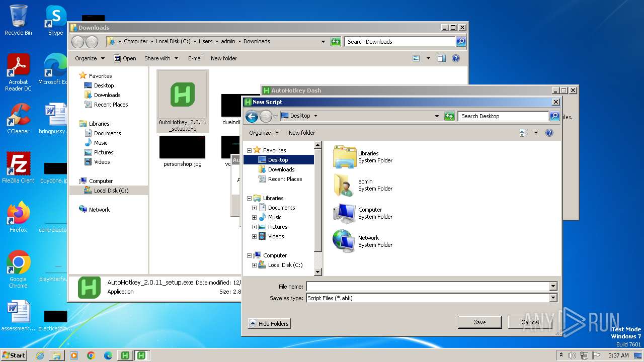The height and width of the screenshot is (362, 644).
Task: Open Save as type dropdown
Action: [x=553, y=298]
